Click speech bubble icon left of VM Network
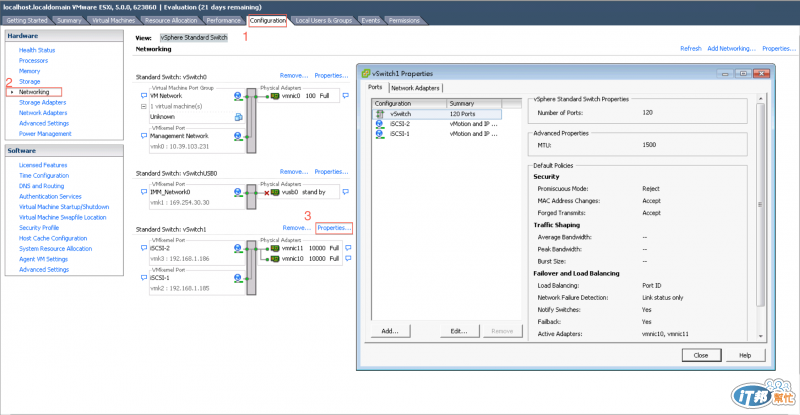This screenshot has width=800, height=415. 144,95
